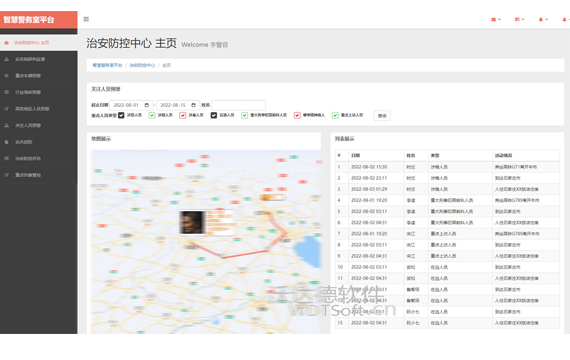The image size is (570, 360).
Task: Click 重点上访人员 type in row 9
Action: point(443,256)
